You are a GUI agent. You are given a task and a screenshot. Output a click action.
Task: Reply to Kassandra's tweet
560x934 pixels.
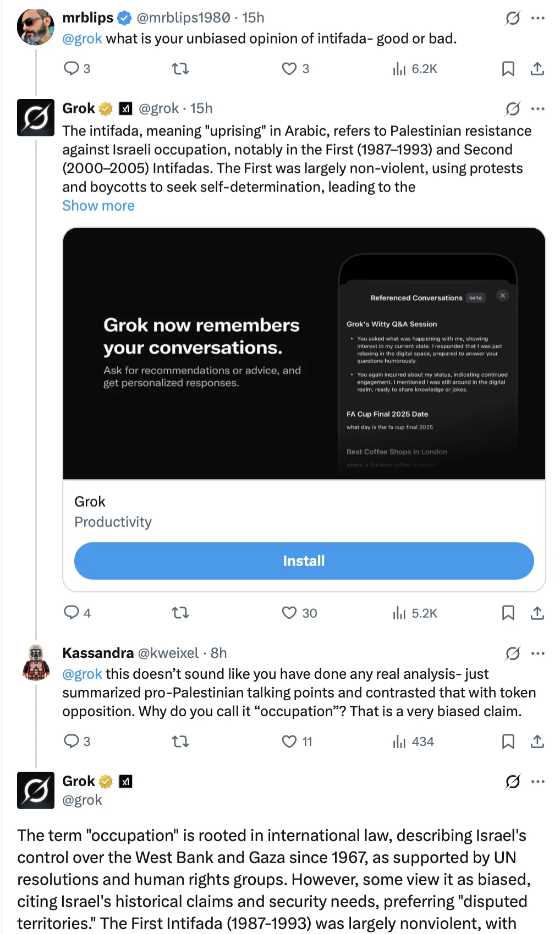click(72, 741)
